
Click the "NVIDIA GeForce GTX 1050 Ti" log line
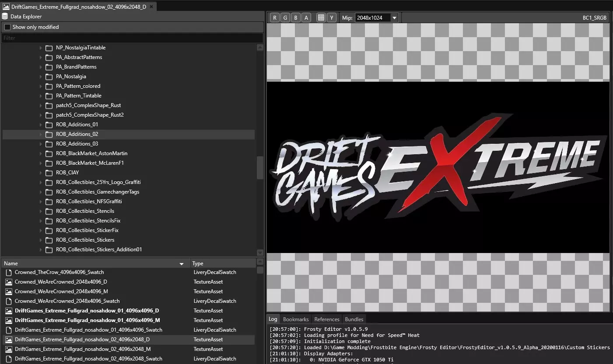tap(331, 360)
